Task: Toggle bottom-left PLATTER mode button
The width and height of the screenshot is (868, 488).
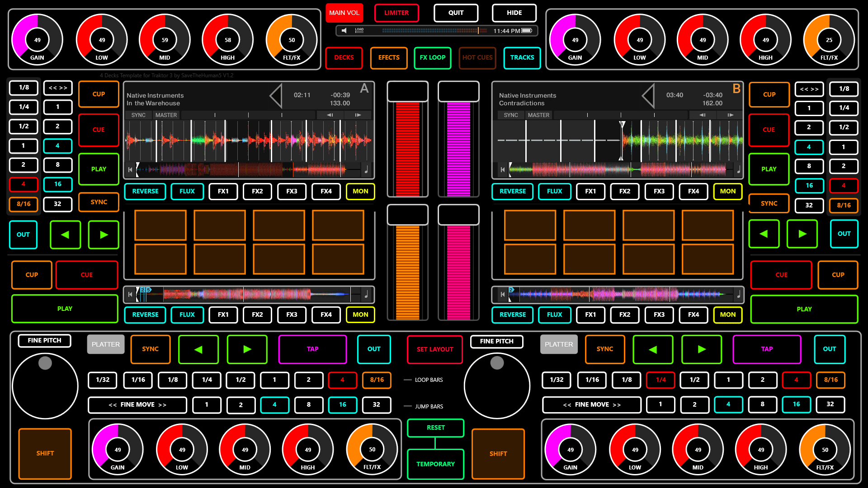Action: click(106, 344)
